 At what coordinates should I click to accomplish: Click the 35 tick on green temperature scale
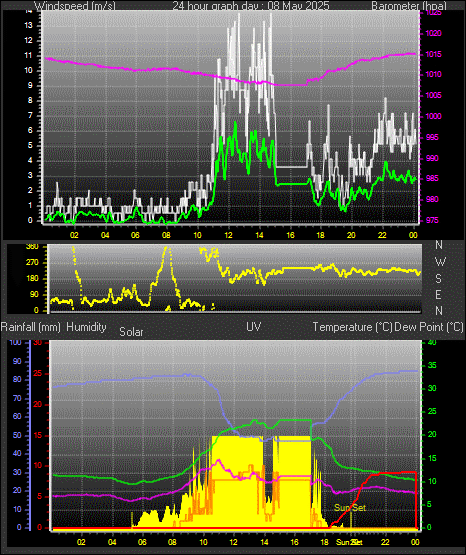coord(432,365)
